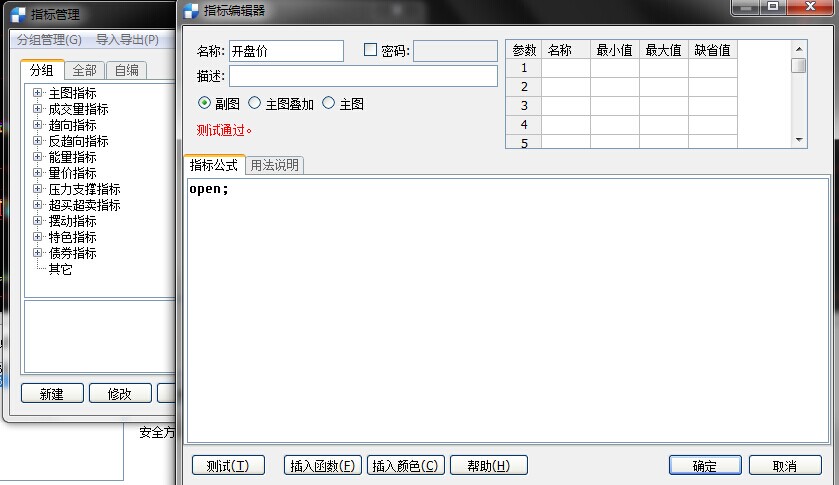This screenshot has height=485, width=839.
Task: Expand the 成交量指标 group
Action: point(38,109)
